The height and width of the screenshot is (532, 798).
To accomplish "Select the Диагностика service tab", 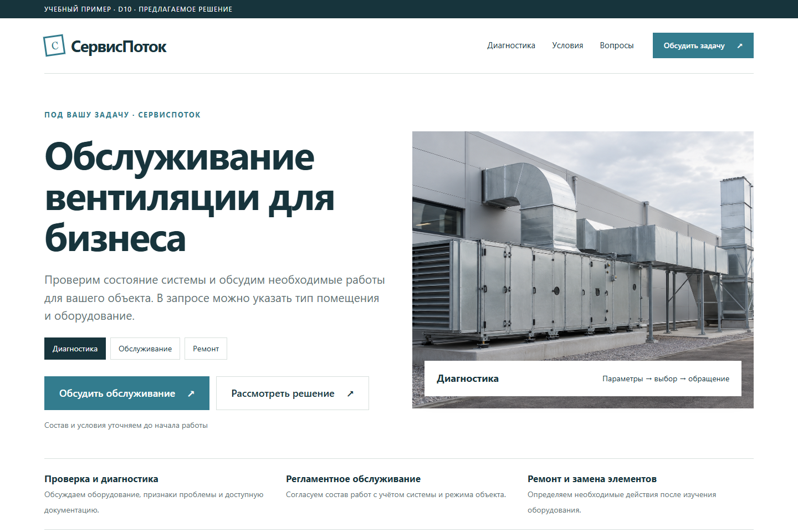I will pos(75,349).
